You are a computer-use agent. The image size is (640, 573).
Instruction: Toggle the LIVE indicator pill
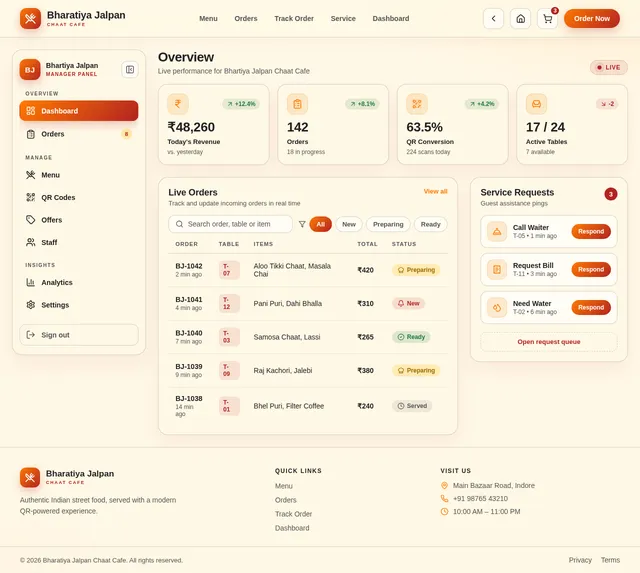pyautogui.click(x=609, y=67)
